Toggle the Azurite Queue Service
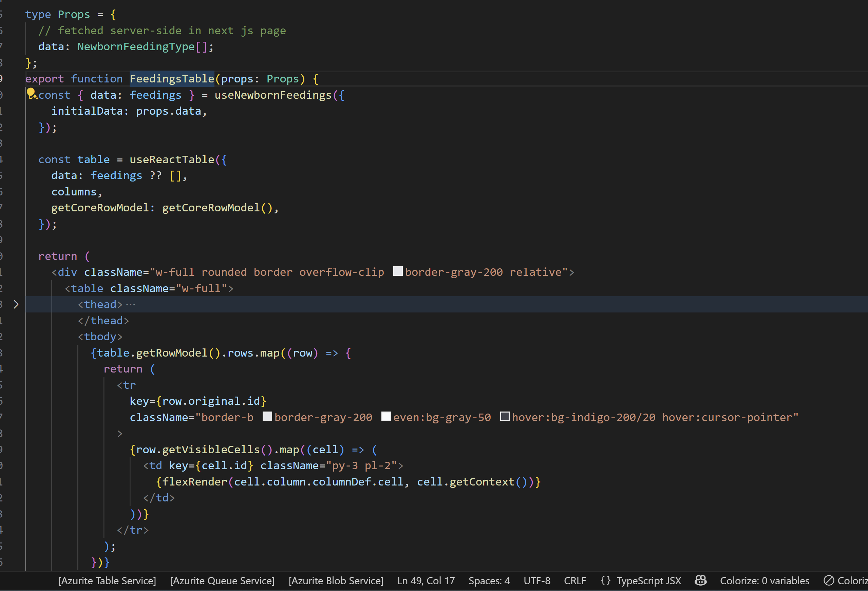The image size is (868, 591). coord(222,580)
